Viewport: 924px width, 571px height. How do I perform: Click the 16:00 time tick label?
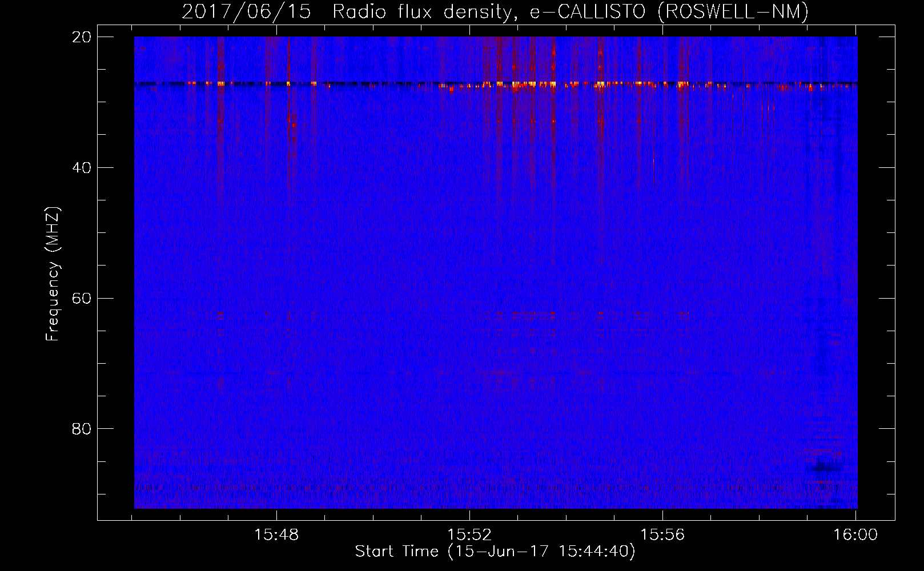[x=855, y=535]
